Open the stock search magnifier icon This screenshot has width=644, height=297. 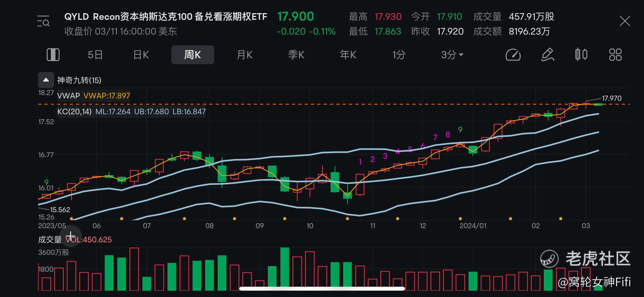(44, 21)
